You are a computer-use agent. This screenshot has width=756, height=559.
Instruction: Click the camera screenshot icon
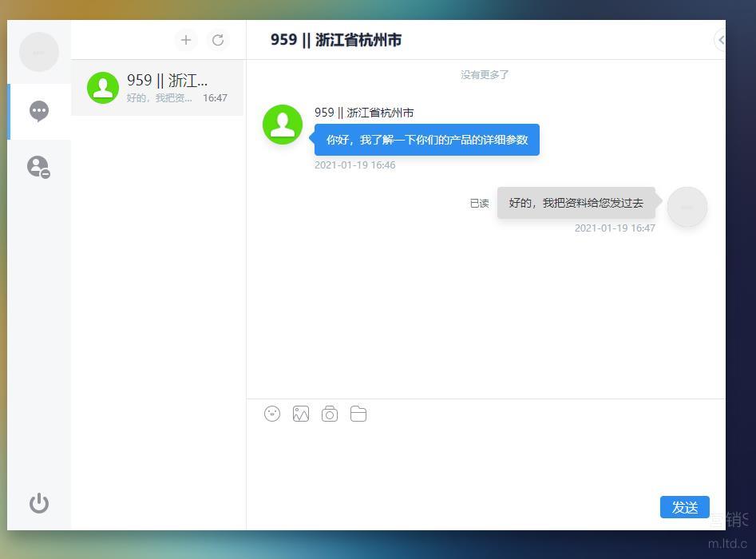tap(330, 414)
